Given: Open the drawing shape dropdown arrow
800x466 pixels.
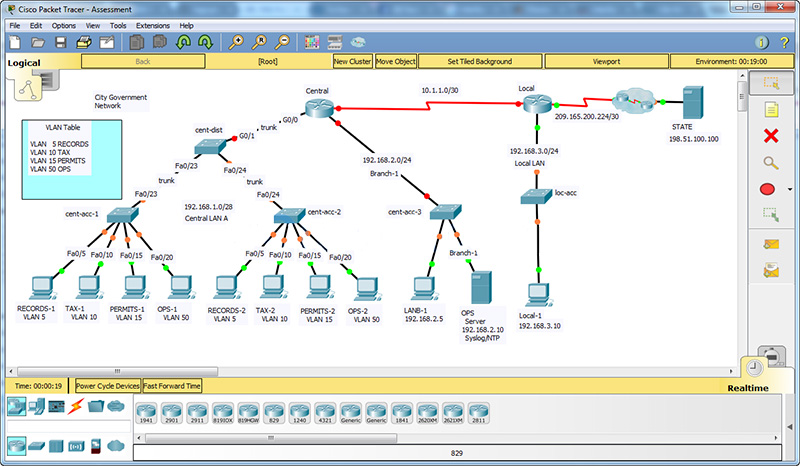Looking at the screenshot, I should [x=790, y=189].
